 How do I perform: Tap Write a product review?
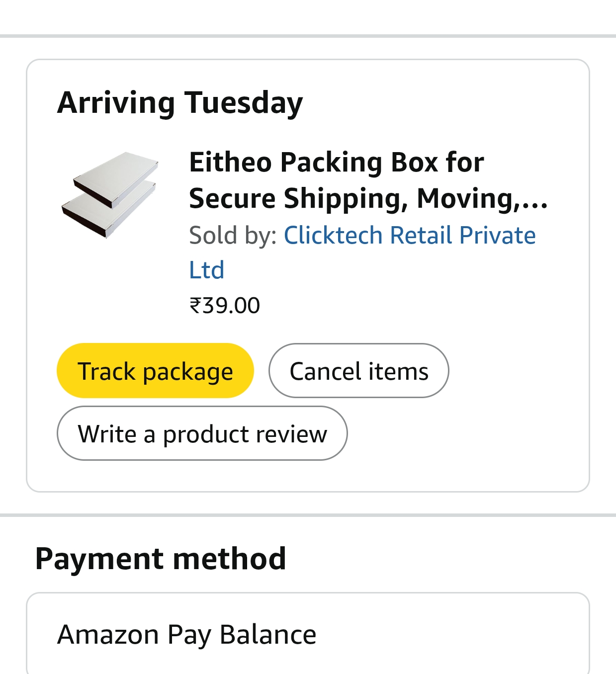coord(202,433)
